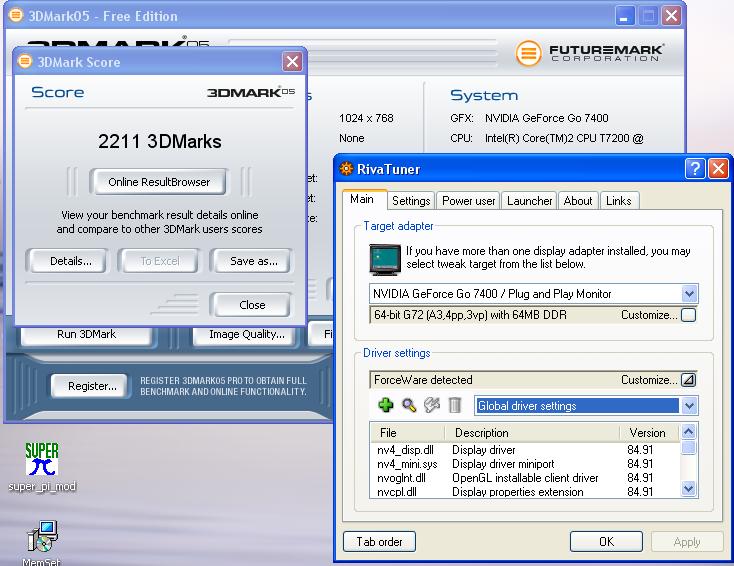Open Customize for the G72 adapter line
Image resolution: width=734 pixels, height=566 pixels.
(688, 315)
